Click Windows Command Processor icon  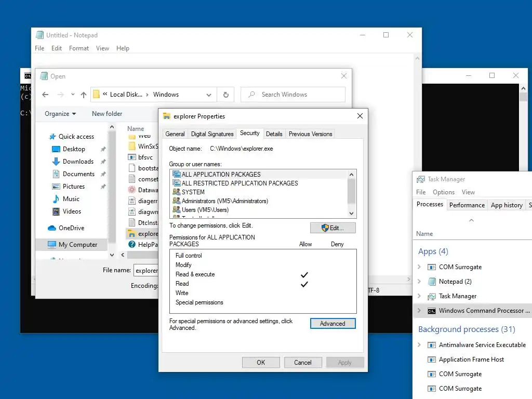432,311
